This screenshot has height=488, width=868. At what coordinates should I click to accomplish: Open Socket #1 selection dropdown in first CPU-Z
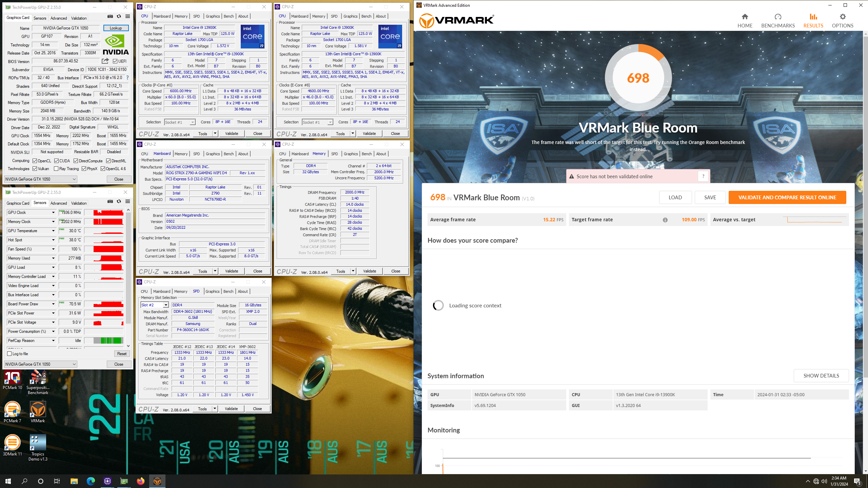(180, 122)
